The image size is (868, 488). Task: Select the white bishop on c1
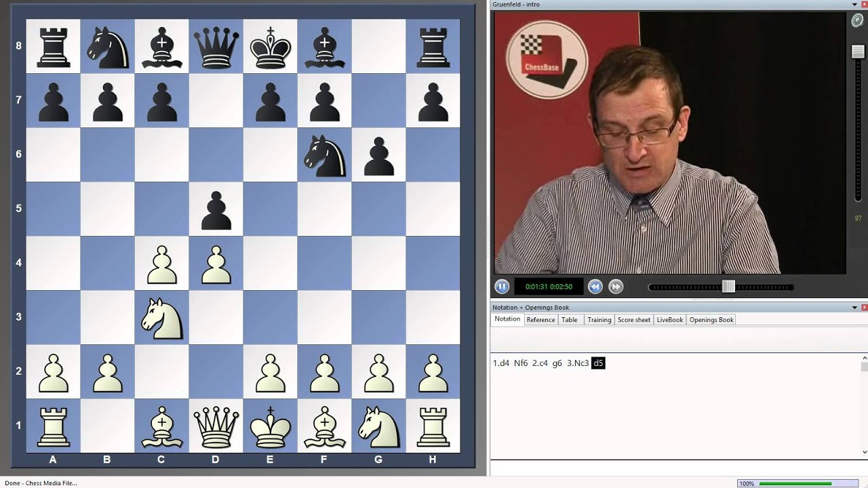(161, 426)
